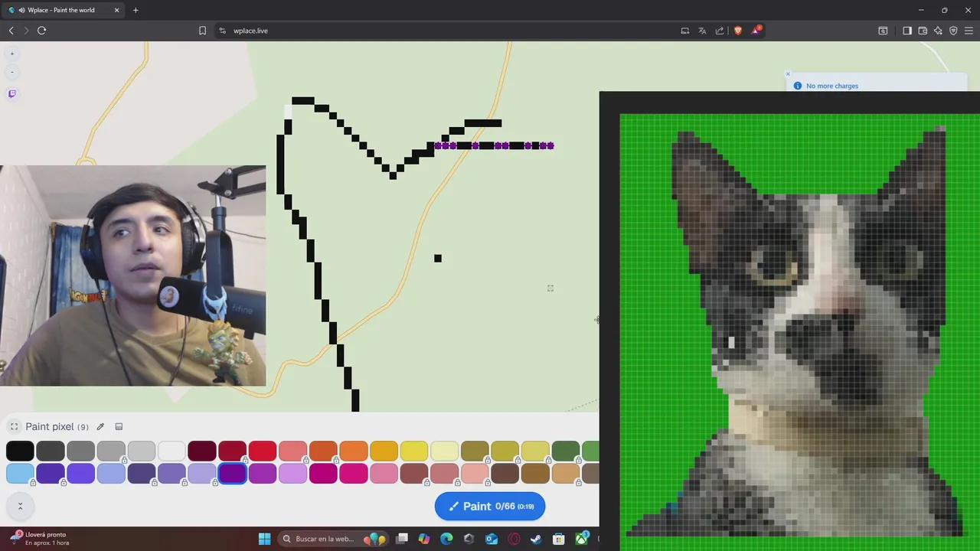Image resolution: width=980 pixels, height=551 pixels.
Task: Click the expand icon beside Paint pixel
Action: 14,427
